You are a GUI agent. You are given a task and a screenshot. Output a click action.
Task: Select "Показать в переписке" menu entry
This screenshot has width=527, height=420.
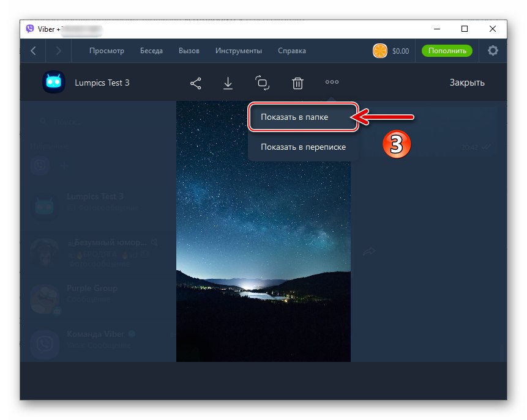303,147
